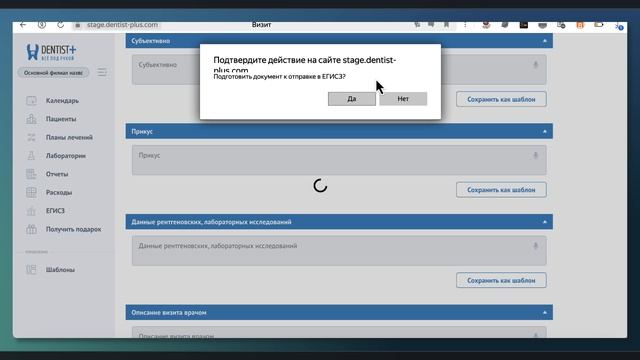Open the Основной филиал branch selector

pos(53,73)
